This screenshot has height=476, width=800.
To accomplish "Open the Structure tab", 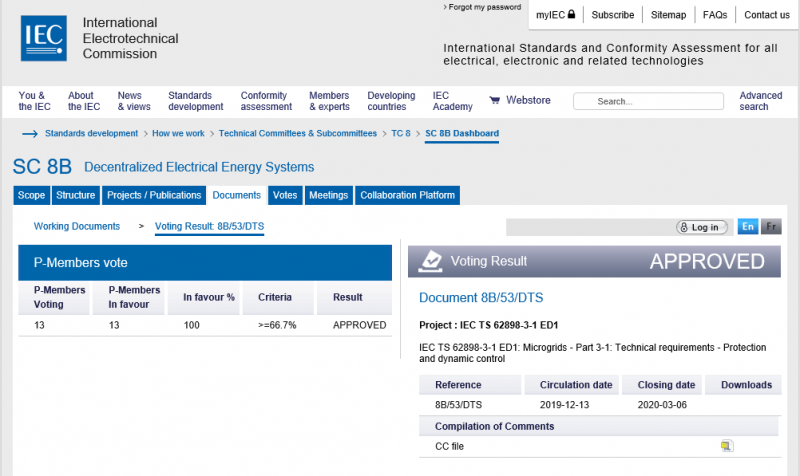I will coord(76,196).
